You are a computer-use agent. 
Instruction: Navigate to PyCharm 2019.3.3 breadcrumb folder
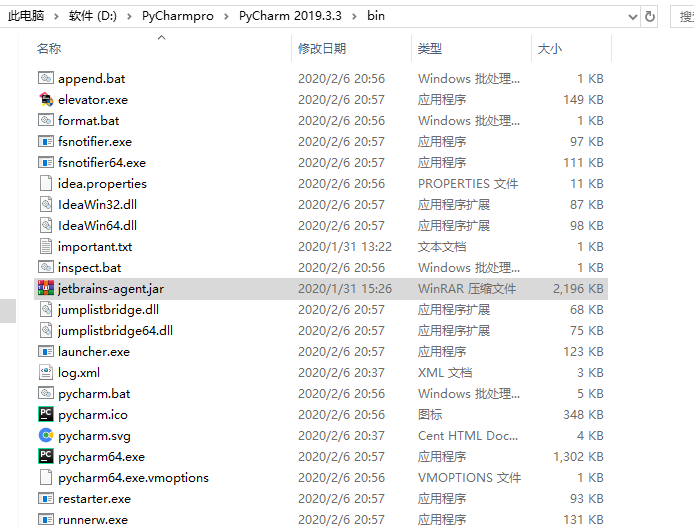[290, 16]
